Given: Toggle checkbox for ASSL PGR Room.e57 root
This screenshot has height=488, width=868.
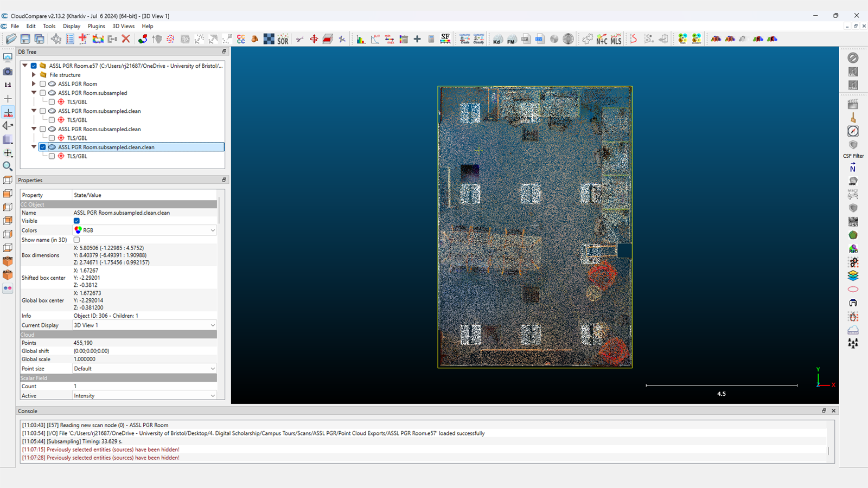Looking at the screenshot, I should 34,66.
